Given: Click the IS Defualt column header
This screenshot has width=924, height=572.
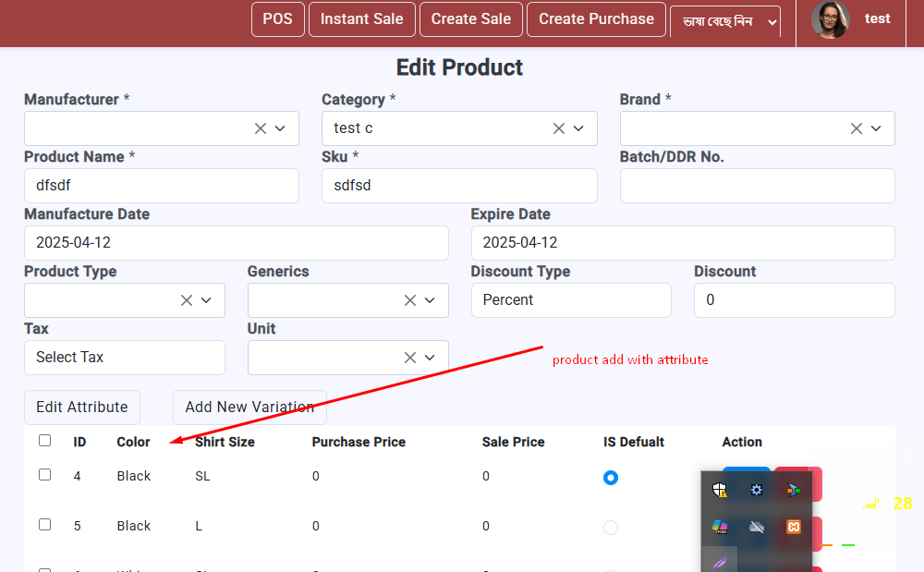Looking at the screenshot, I should pyautogui.click(x=634, y=442).
